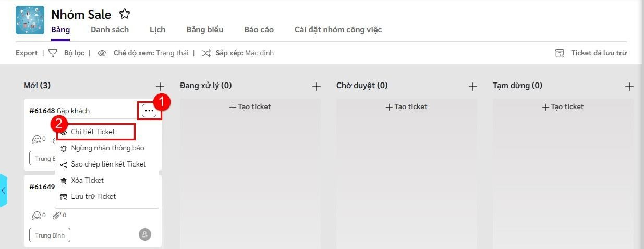Toggle Ngừng nhận thông báo notifications
This screenshot has width=644, height=249.
coord(107,148)
